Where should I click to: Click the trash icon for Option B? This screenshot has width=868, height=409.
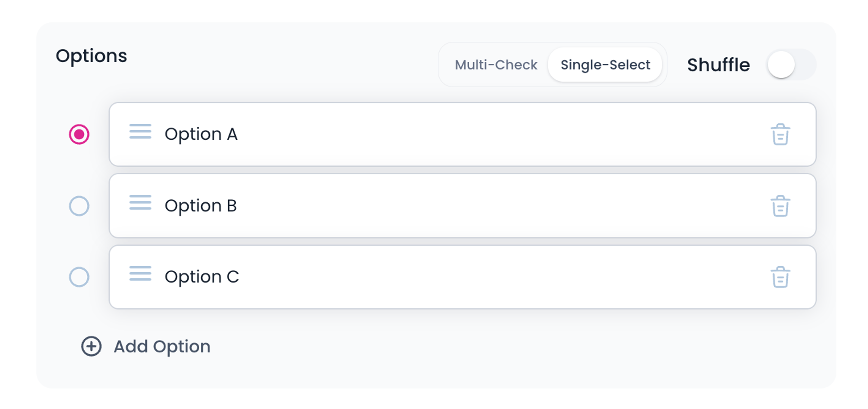[x=780, y=206]
